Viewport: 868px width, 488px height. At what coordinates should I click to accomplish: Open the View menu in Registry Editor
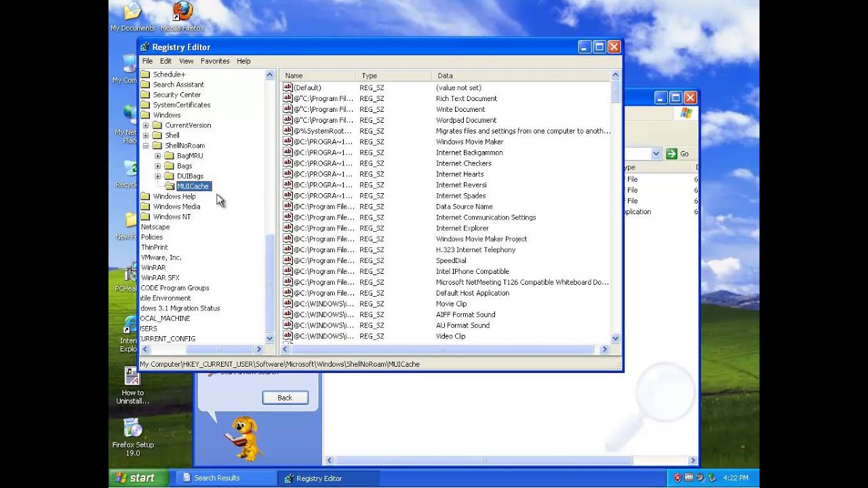[x=186, y=61]
